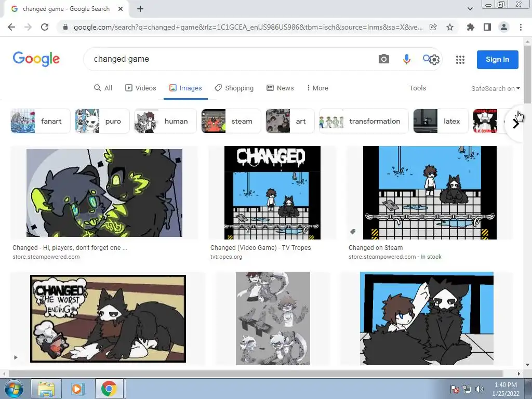
Task: Open File Explorer from the taskbar
Action: (46, 389)
